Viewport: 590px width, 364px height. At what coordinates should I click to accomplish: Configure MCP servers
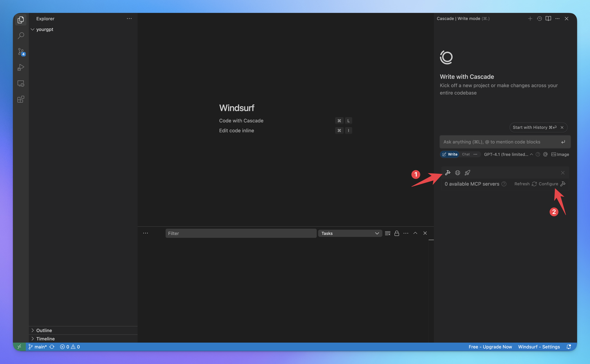pyautogui.click(x=552, y=184)
